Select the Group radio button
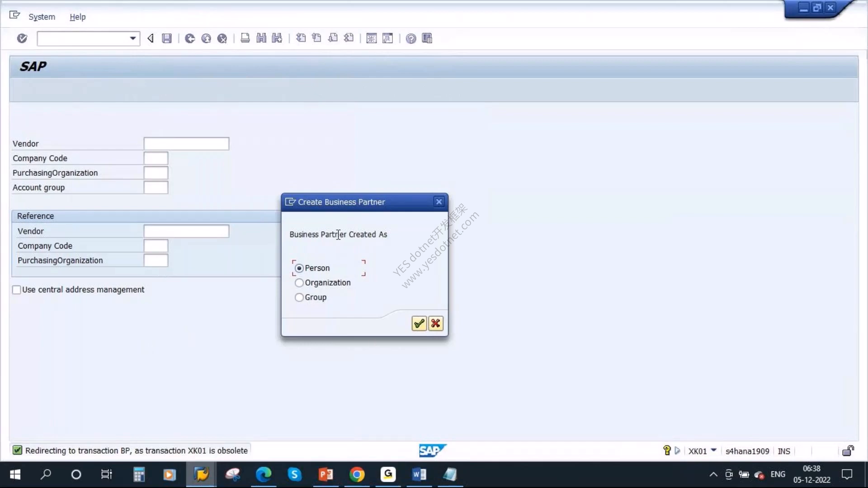Screen dimensions: 868x488 (x=299, y=297)
